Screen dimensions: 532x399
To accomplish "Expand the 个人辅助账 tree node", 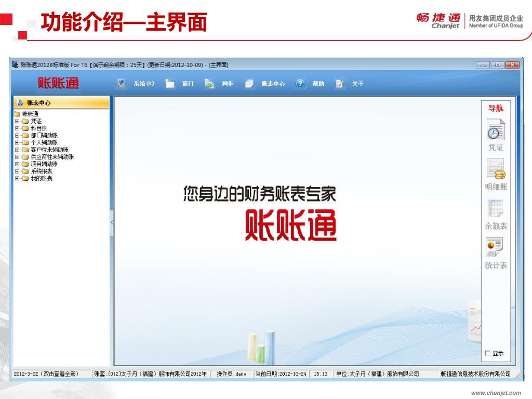I will [x=17, y=142].
